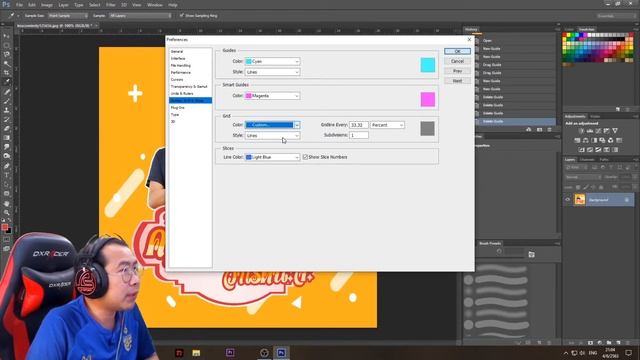Select the Magic Wand tool
Viewport: 640px width, 360px height.
coord(7,64)
